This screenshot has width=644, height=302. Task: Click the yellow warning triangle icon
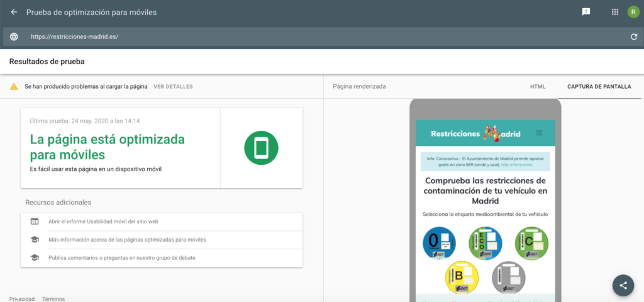14,86
